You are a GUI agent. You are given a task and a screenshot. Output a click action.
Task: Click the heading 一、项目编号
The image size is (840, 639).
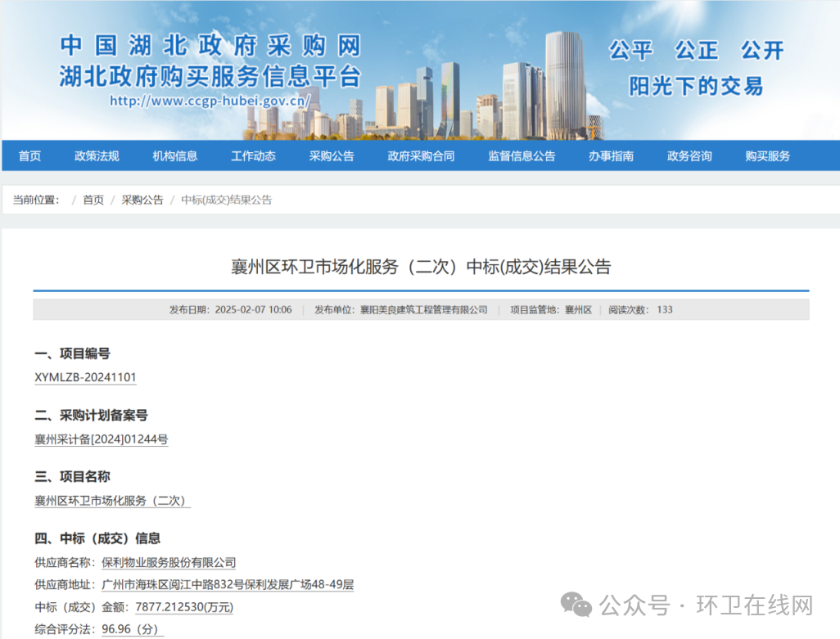pyautogui.click(x=72, y=353)
